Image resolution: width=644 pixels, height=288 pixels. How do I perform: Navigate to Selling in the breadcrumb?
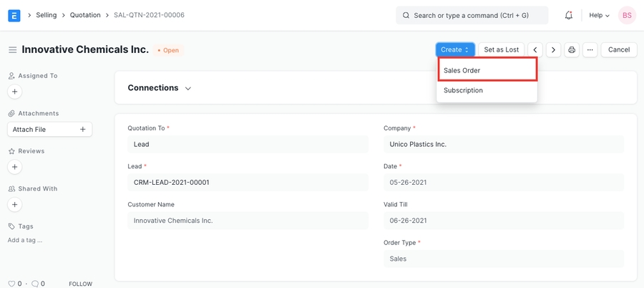click(x=47, y=15)
